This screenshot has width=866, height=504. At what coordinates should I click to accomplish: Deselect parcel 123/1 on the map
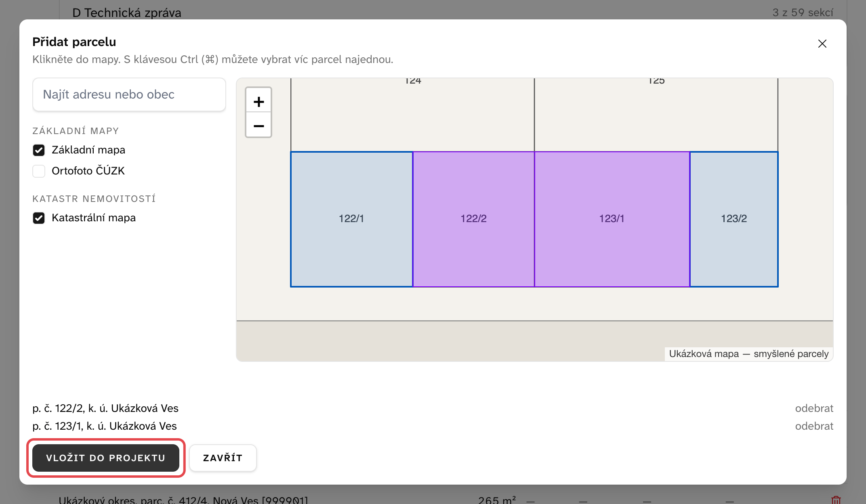click(612, 219)
